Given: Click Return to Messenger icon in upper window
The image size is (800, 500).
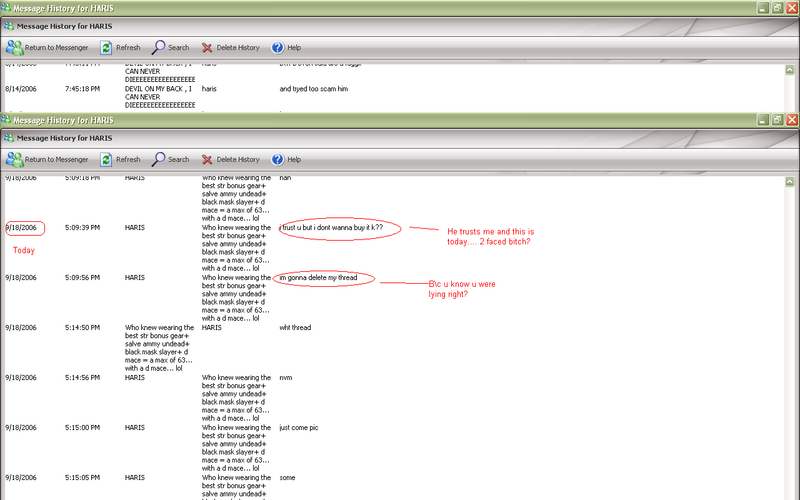Looking at the screenshot, I should click(x=15, y=47).
